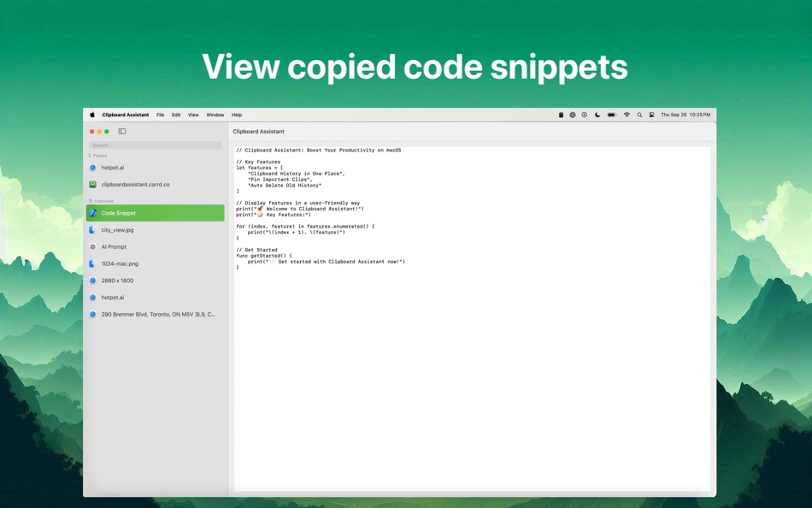
Task: Open the View menu
Action: click(x=193, y=115)
